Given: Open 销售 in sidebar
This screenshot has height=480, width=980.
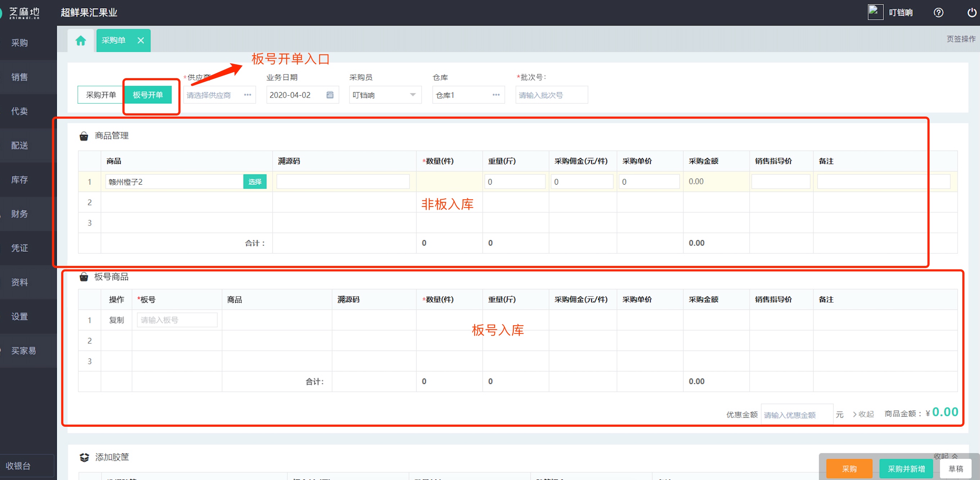Looking at the screenshot, I should pyautogui.click(x=20, y=77).
